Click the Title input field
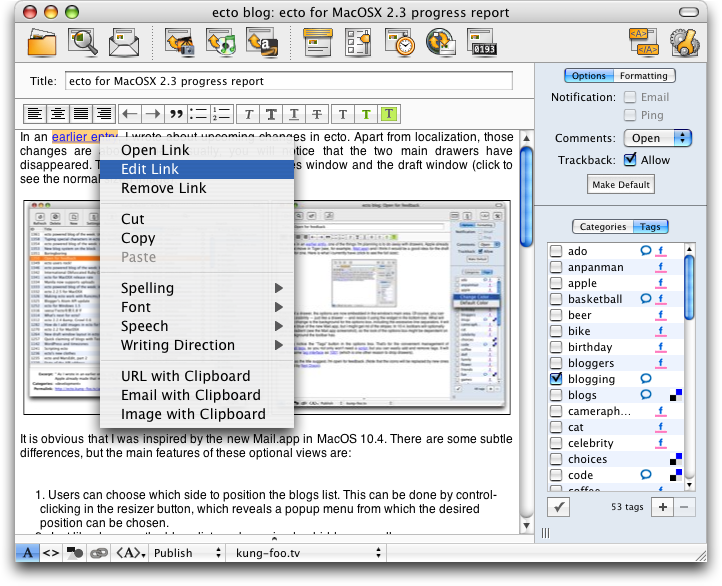This screenshot has height=586, width=722. (289, 81)
